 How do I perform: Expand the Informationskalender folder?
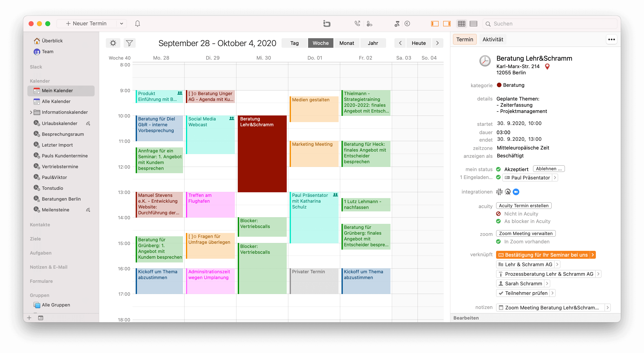point(31,112)
